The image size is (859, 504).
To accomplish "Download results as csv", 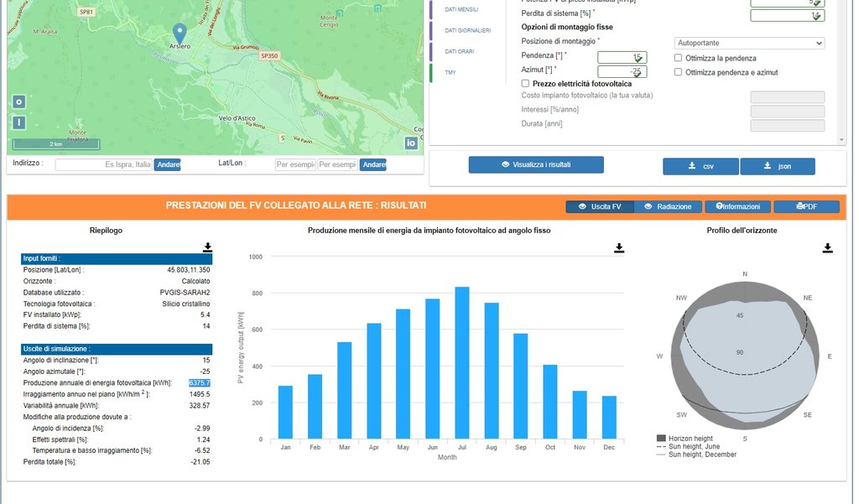I will pyautogui.click(x=700, y=166).
